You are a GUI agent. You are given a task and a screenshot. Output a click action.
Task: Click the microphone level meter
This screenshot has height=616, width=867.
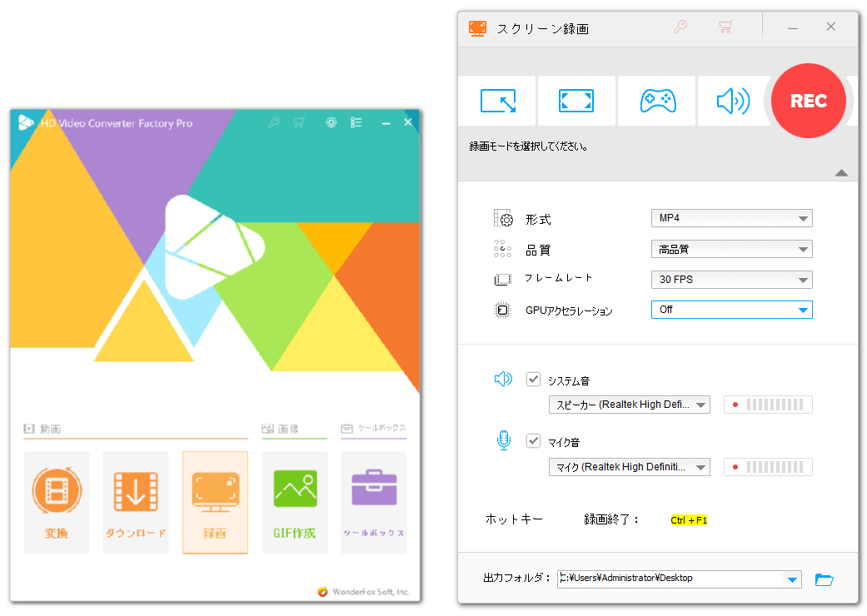(x=768, y=467)
